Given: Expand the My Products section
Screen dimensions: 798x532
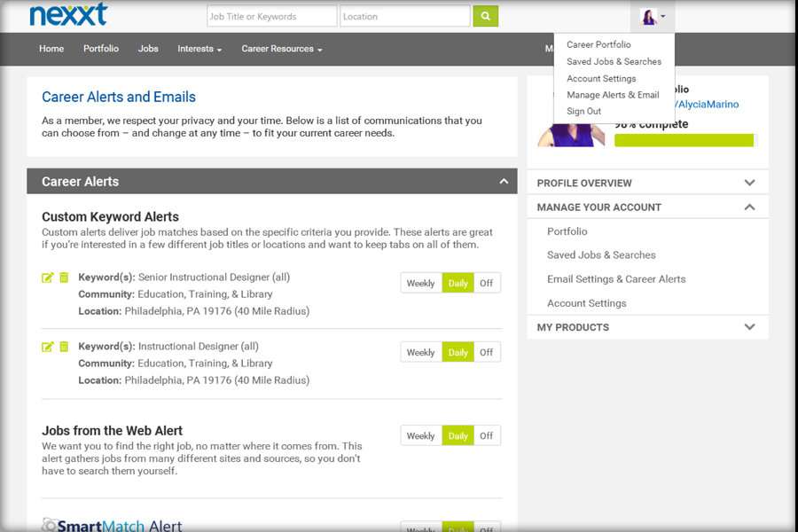Looking at the screenshot, I should point(749,327).
